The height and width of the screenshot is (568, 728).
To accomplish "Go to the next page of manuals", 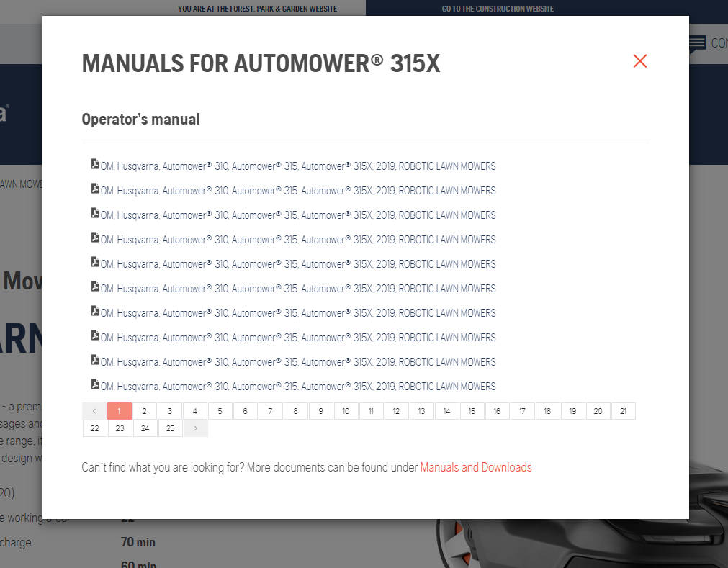I will [x=195, y=428].
